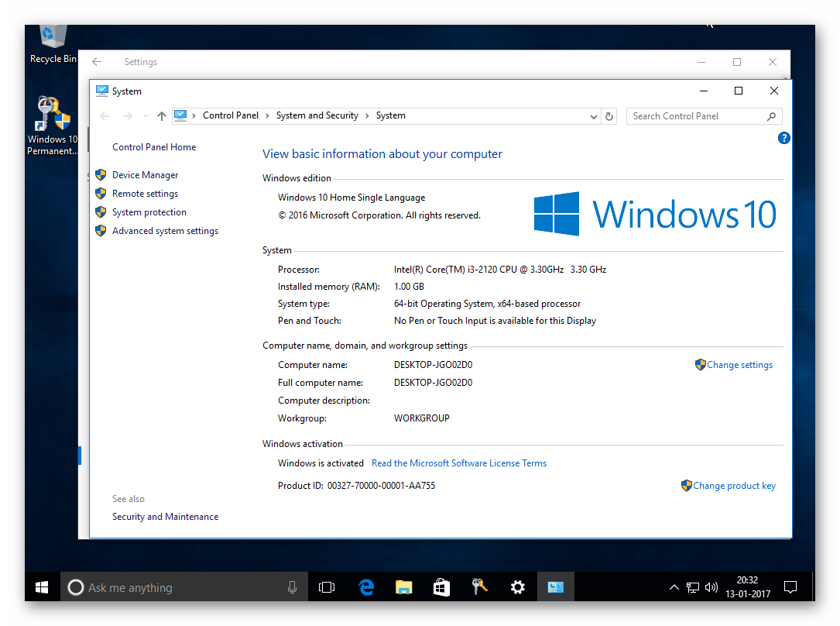The width and height of the screenshot is (840, 626).
Task: Open Settings gear on the taskbar
Action: tap(517, 587)
